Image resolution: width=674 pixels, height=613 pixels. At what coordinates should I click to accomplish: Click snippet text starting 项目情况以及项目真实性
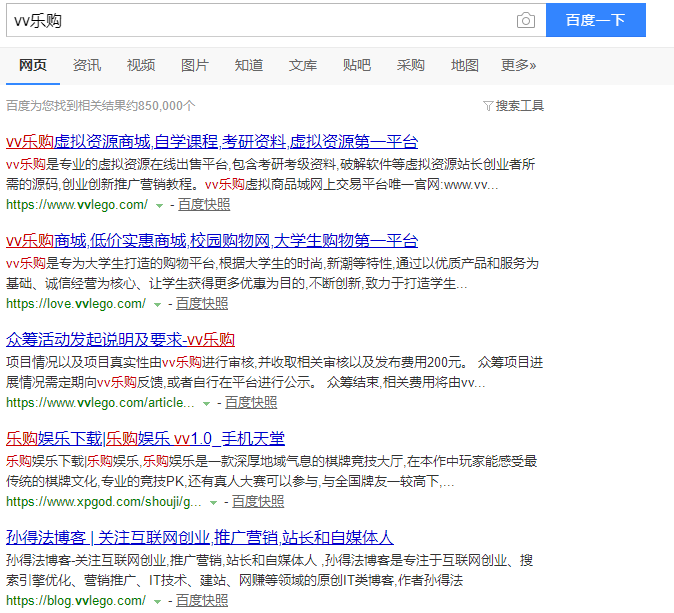click(275, 372)
